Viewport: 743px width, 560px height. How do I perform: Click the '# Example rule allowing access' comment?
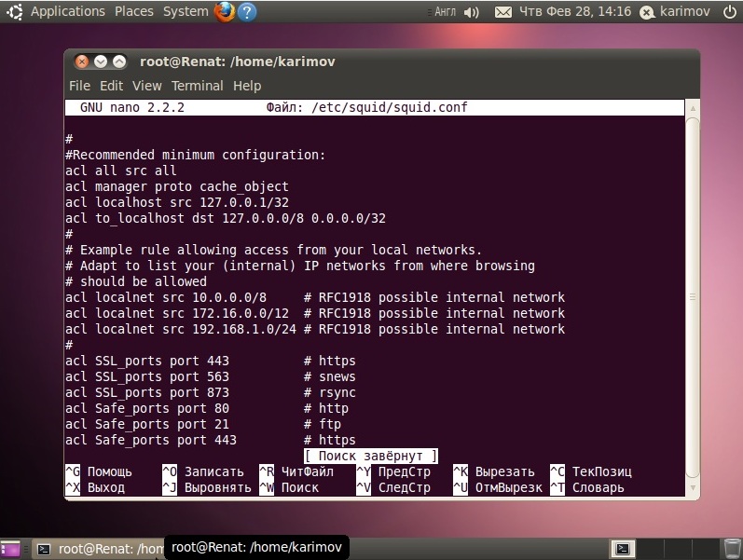[273, 250]
